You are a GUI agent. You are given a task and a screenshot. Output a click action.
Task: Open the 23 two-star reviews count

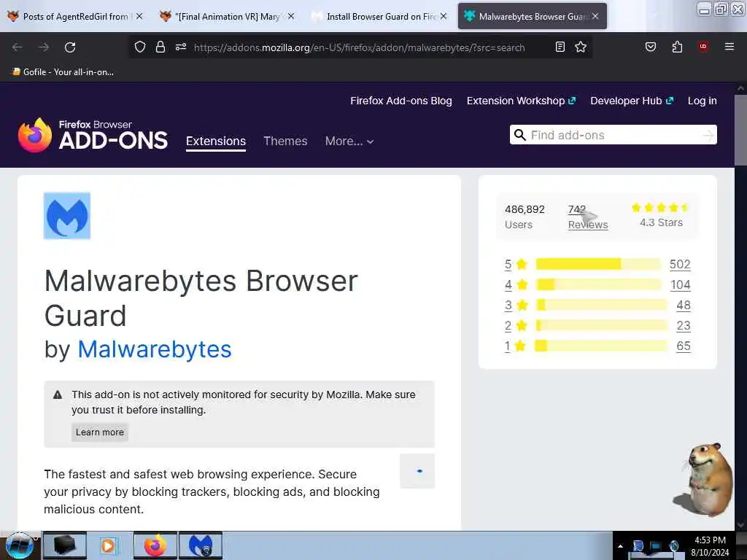tap(683, 326)
